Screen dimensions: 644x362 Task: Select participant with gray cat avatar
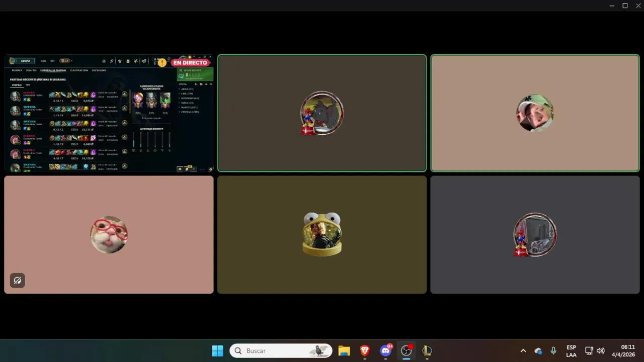click(x=322, y=113)
